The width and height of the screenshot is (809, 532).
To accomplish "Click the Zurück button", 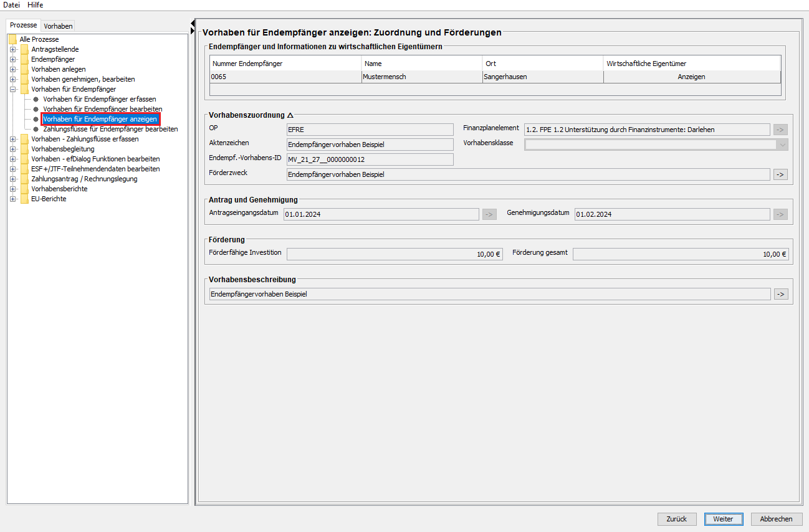I will 677,519.
